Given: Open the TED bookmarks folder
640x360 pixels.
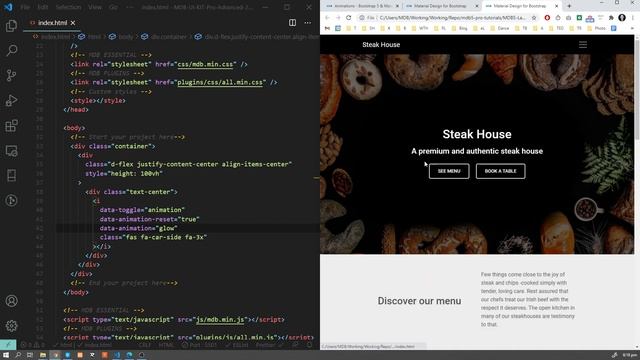Looking at the screenshot, I should pyautogui.click(x=556, y=28).
